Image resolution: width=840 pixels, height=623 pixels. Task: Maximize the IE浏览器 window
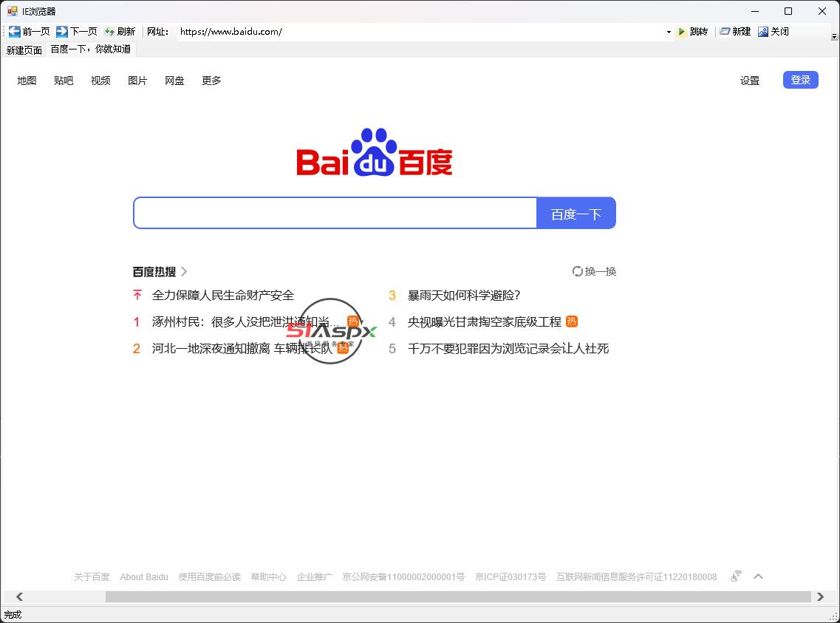(788, 11)
